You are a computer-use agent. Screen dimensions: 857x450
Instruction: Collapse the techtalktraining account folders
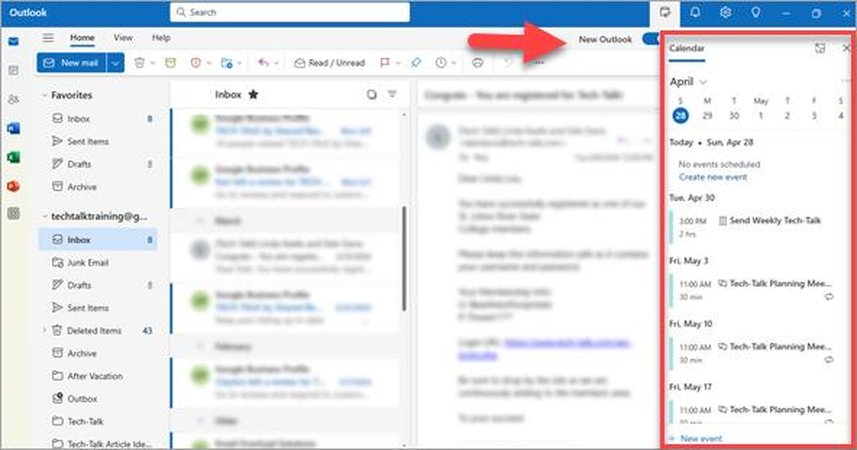[x=44, y=217]
